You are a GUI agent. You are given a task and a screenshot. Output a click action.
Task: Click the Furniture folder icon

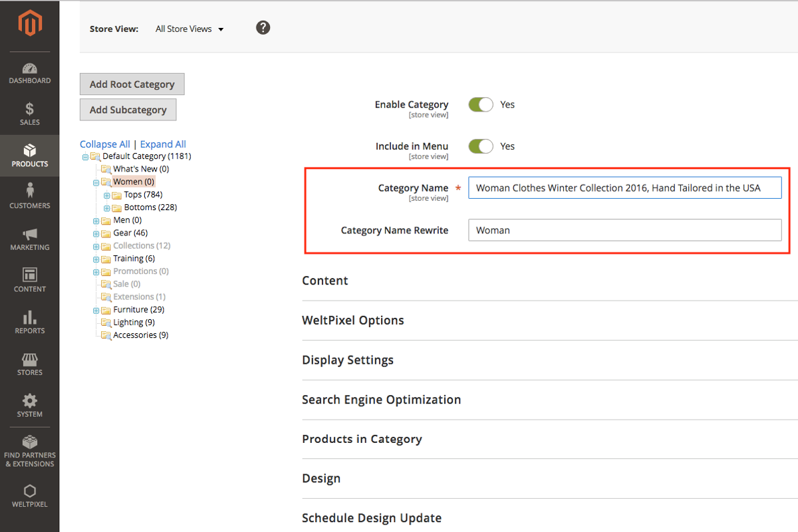[x=106, y=310]
